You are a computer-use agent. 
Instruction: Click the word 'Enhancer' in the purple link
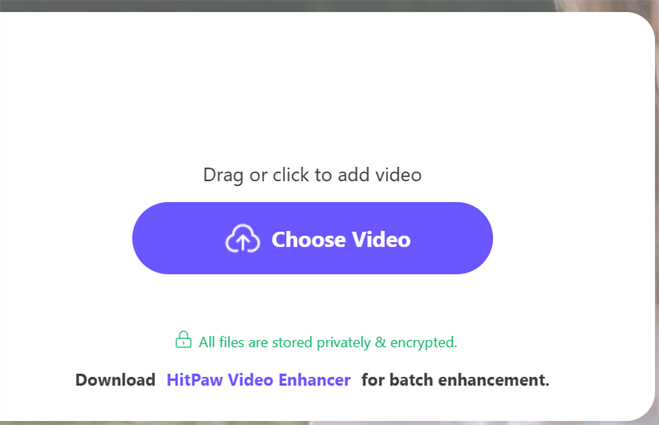(314, 380)
